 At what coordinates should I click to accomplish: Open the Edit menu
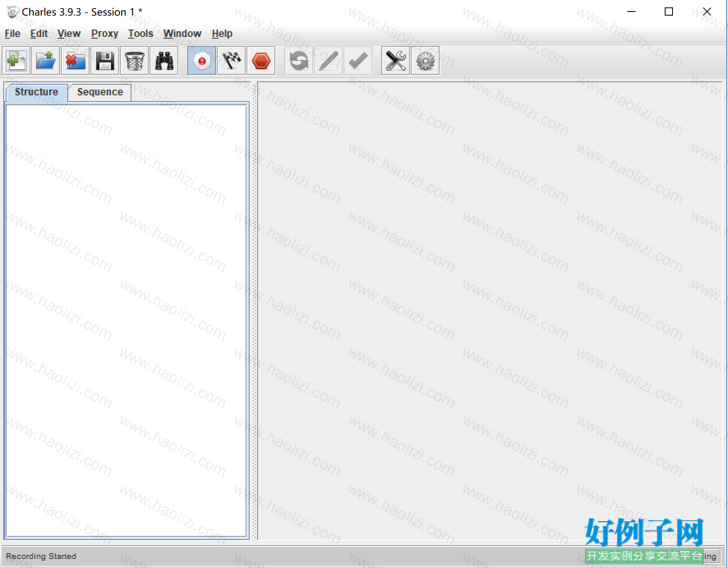click(x=39, y=33)
